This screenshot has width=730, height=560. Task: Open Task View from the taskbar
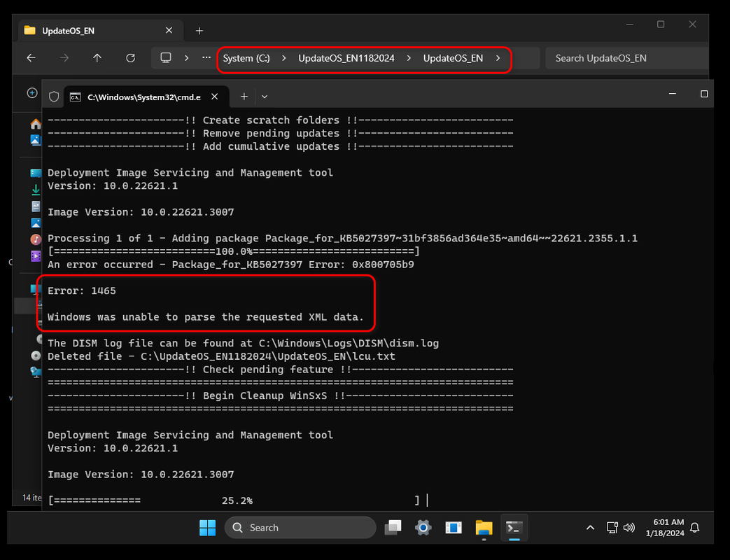(x=393, y=527)
